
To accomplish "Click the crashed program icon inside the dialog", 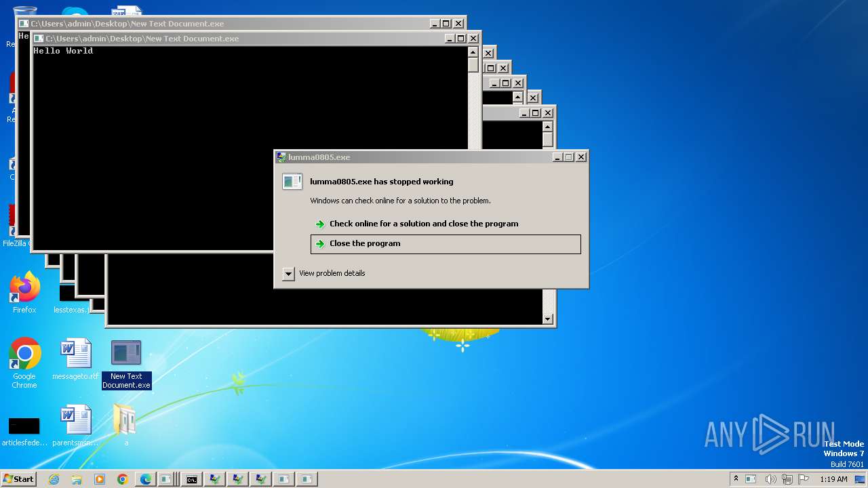I will coord(292,181).
